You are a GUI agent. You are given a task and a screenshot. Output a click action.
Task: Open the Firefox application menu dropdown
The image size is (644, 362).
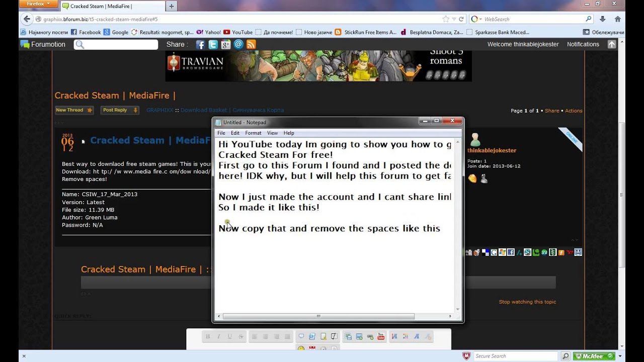38,4
